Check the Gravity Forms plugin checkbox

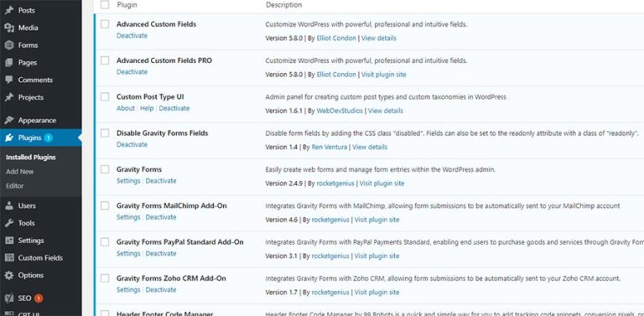[x=105, y=169]
